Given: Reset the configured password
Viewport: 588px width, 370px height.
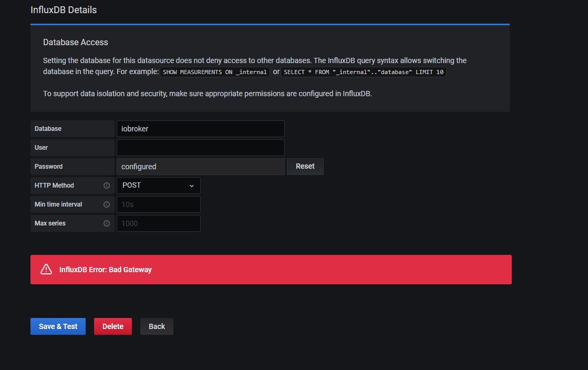Looking at the screenshot, I should point(305,167).
